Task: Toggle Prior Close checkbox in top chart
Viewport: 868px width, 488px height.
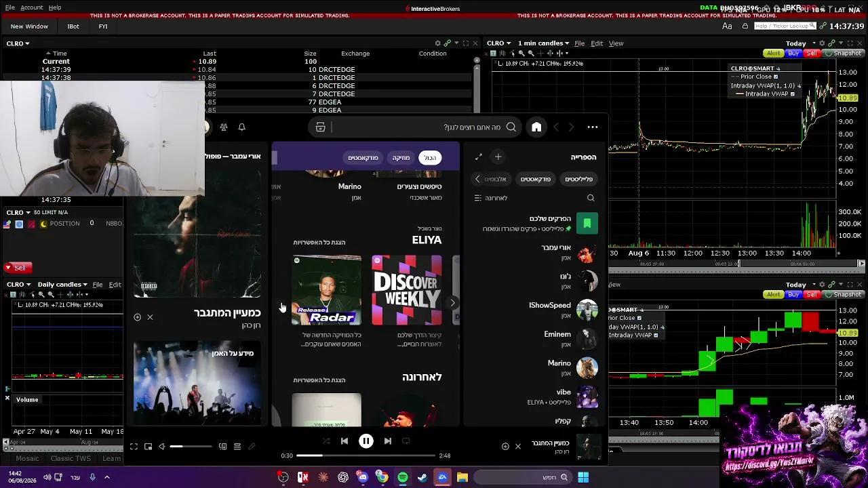Action: (x=776, y=77)
